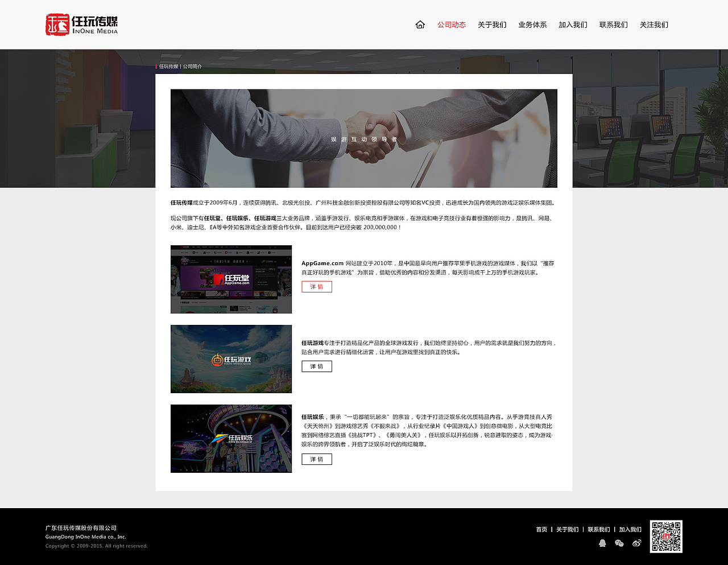Viewport: 728px width, 565px height.
Task: Click 加入我们 link in footer
Action: [x=630, y=530]
